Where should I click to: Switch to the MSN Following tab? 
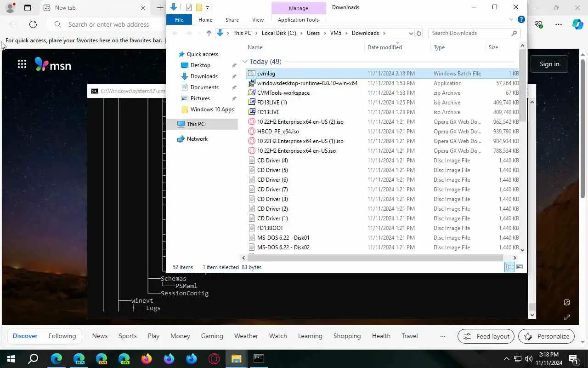pyautogui.click(x=62, y=336)
